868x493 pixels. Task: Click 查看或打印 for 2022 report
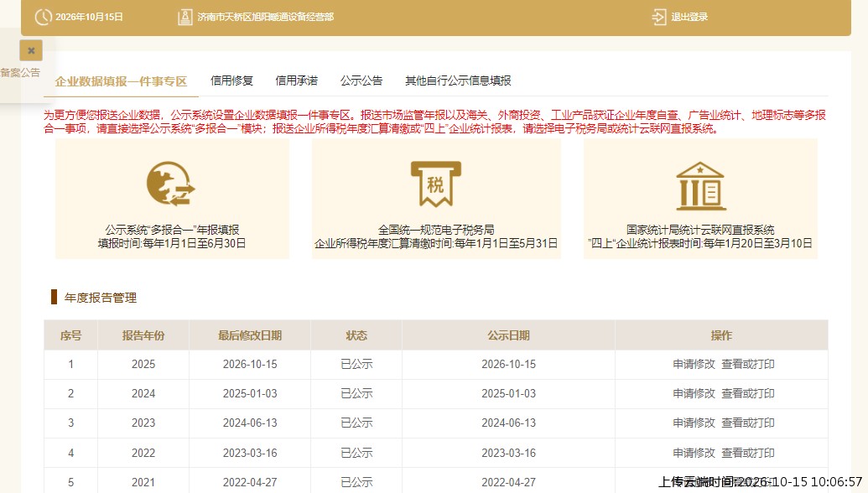(748, 453)
